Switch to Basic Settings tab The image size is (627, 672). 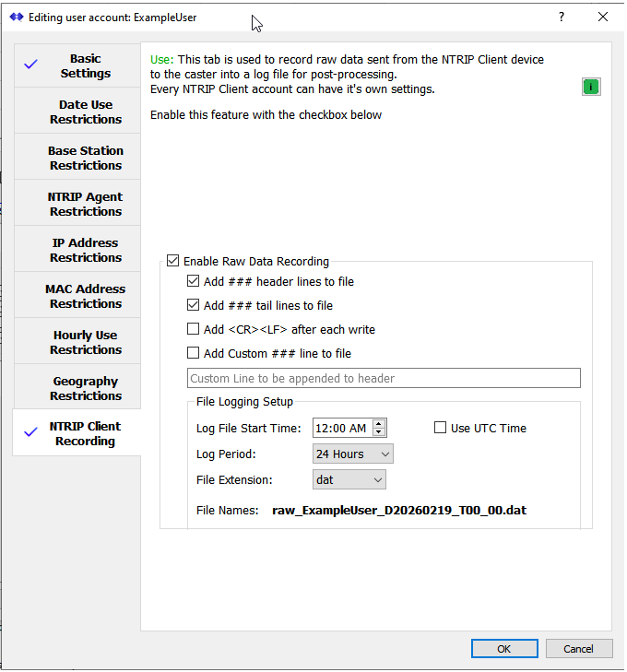pos(85,66)
